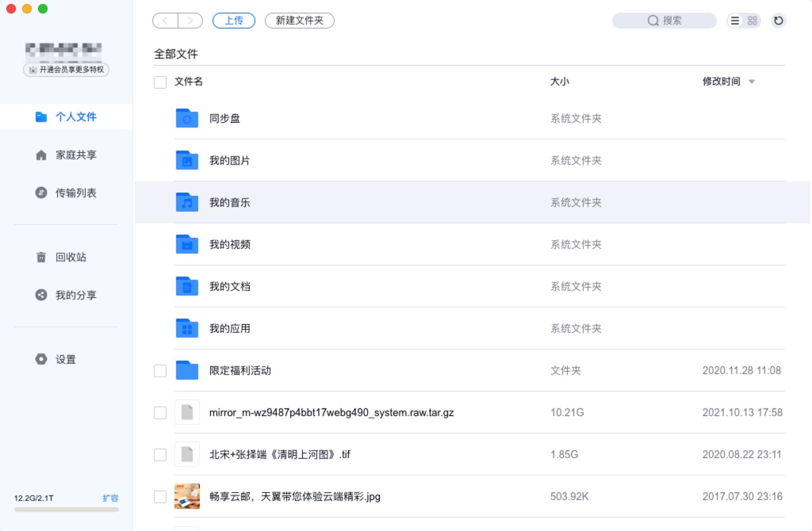The height and width of the screenshot is (531, 812).
Task: Click the back navigation arrow
Action: click(x=165, y=21)
